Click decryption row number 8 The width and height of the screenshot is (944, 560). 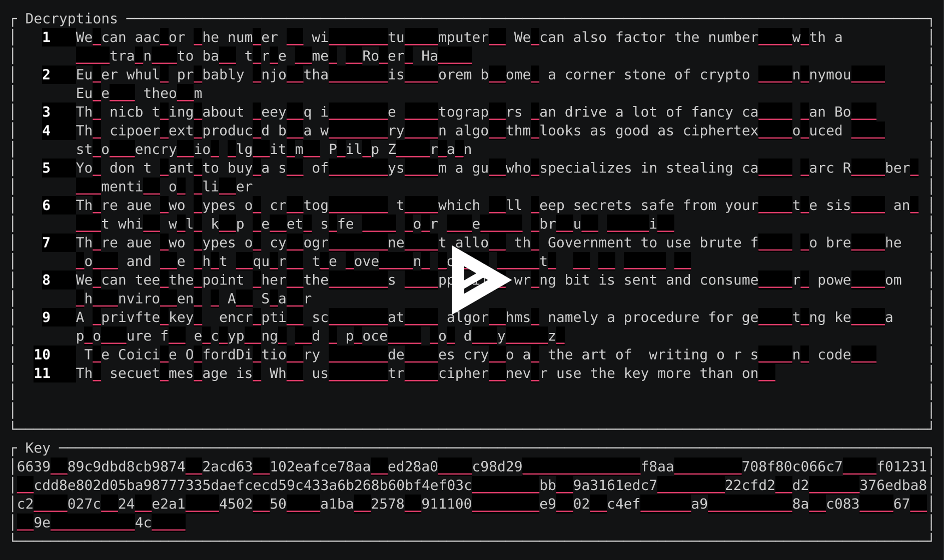(47, 280)
